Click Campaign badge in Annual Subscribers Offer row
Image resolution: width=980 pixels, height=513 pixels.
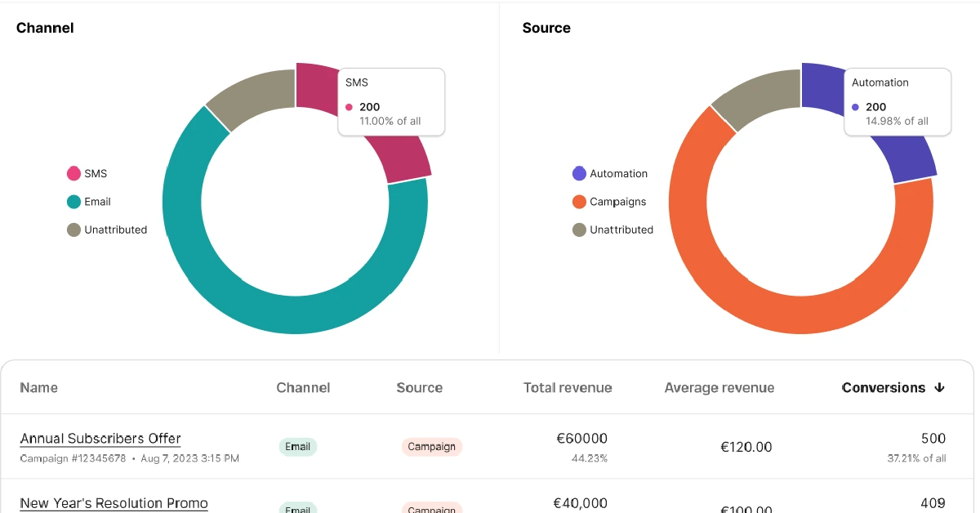pos(432,447)
